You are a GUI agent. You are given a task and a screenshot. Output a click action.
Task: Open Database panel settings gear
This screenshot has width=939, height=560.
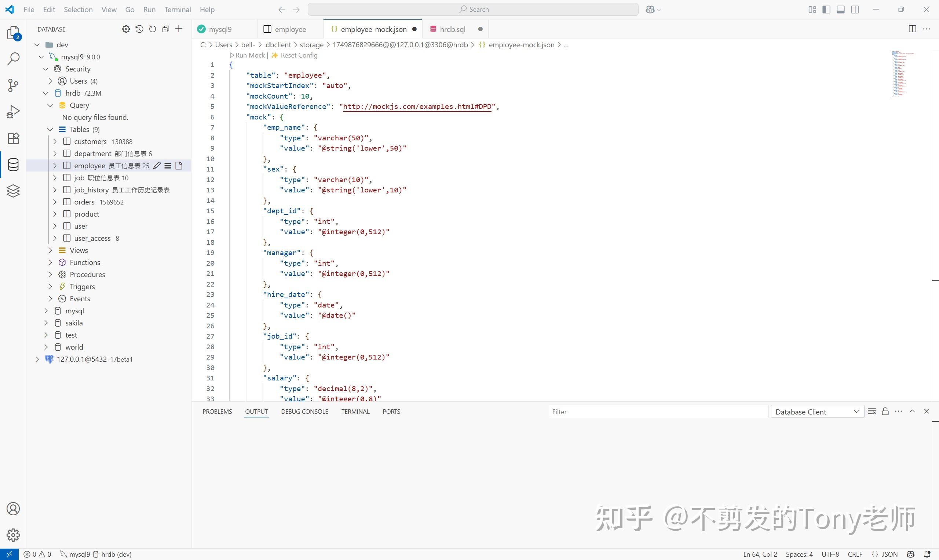(x=126, y=29)
